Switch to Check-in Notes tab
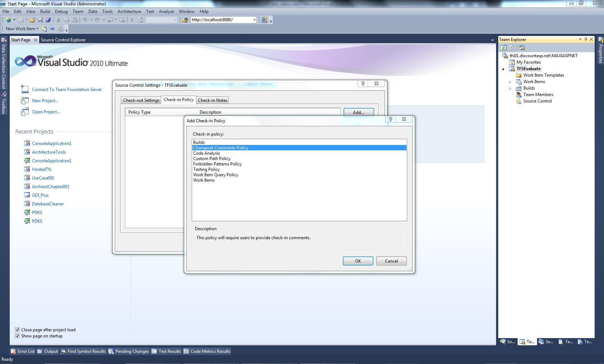604x364 pixels. (213, 100)
